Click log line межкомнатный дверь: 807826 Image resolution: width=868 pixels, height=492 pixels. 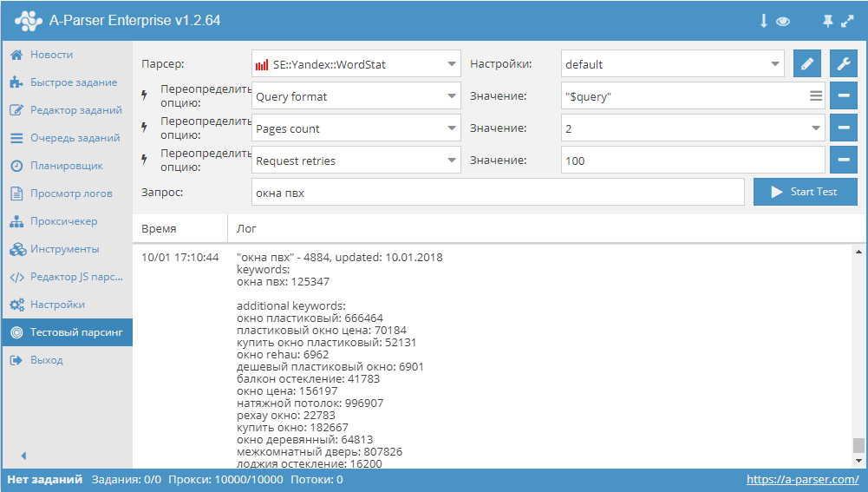coord(319,452)
